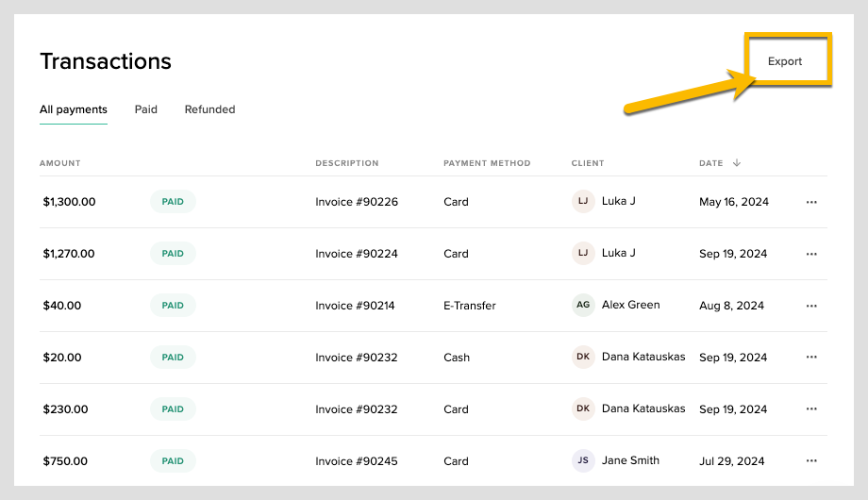Select Dana Katauskas on the $230.00 row
The width and height of the screenshot is (868, 500).
(643, 408)
